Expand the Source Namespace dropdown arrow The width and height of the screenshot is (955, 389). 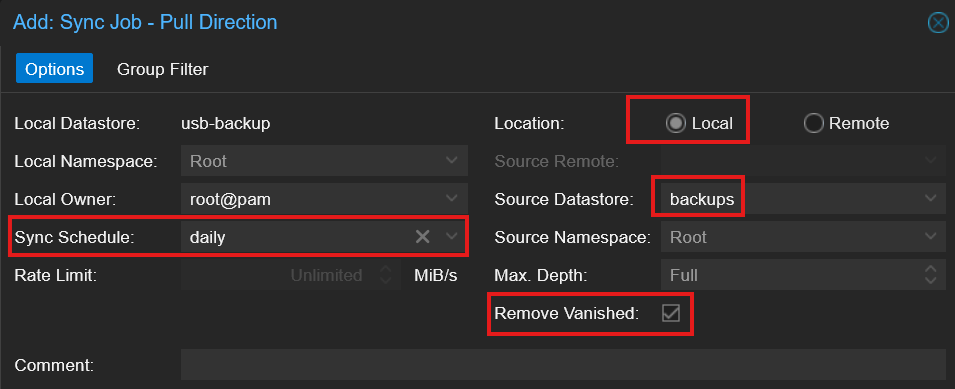pos(931,237)
